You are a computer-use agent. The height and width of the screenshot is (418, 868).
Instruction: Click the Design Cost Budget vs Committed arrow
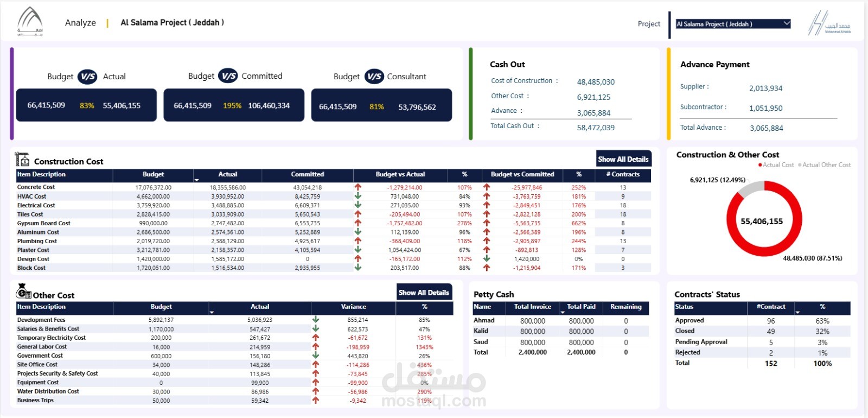point(487,259)
